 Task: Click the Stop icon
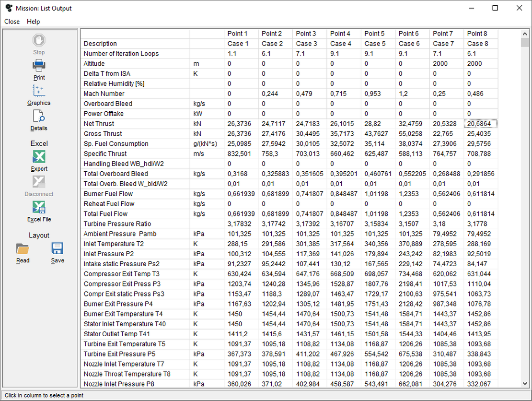pos(39,40)
